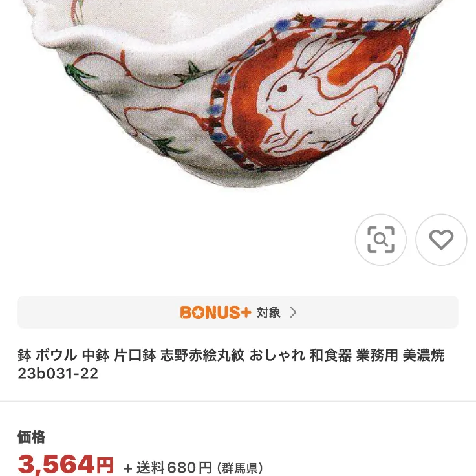Viewport: 476px width, 476px height.
Task: Change the delivery prefecture 群馬県
Action: pos(239,468)
